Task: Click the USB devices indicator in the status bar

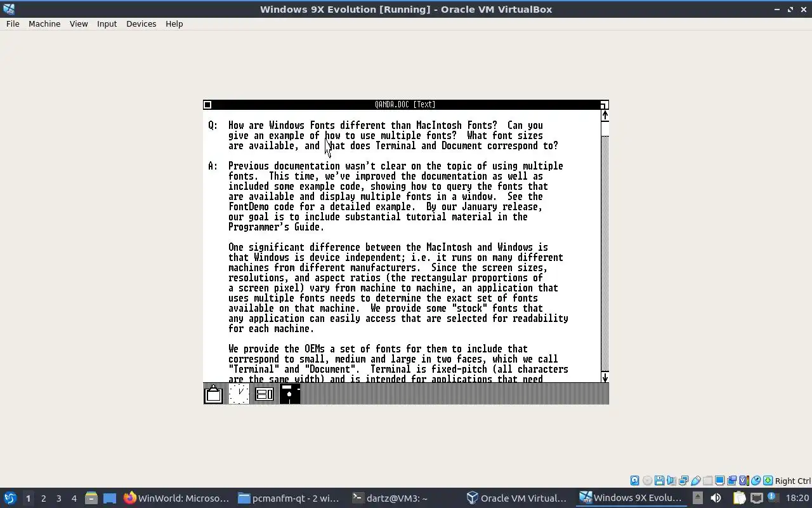Action: (695, 481)
